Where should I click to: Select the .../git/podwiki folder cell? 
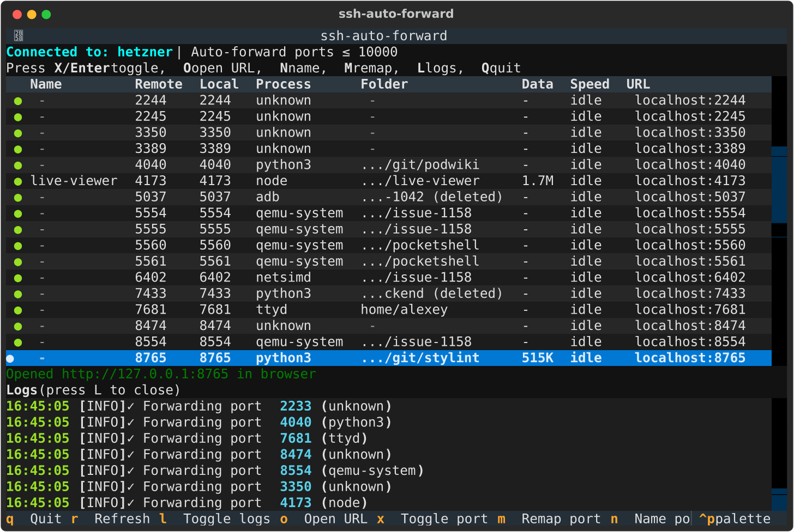[420, 165]
